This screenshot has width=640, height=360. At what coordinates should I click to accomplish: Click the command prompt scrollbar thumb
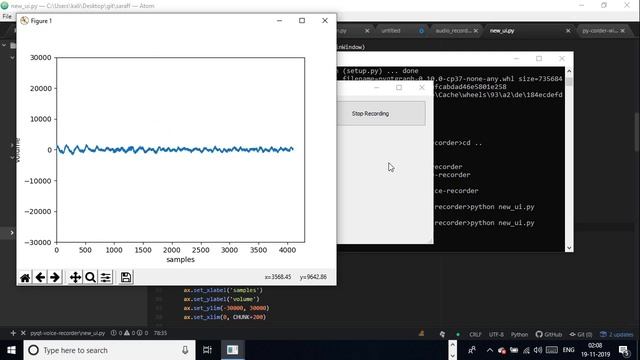pyautogui.click(x=569, y=82)
